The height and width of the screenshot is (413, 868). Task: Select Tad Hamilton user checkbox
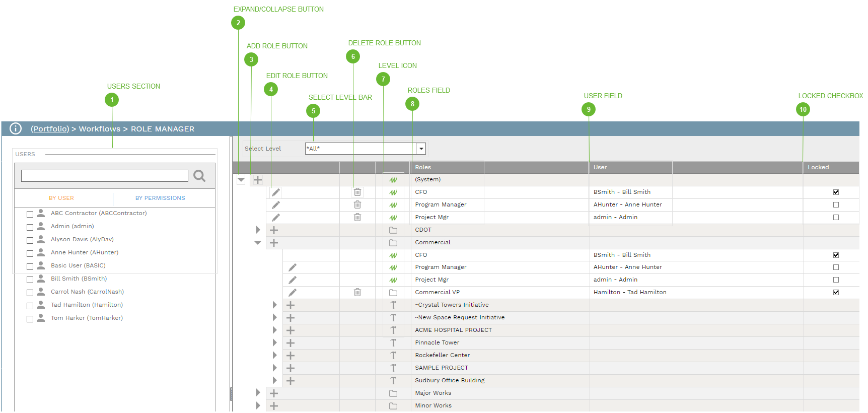30,305
